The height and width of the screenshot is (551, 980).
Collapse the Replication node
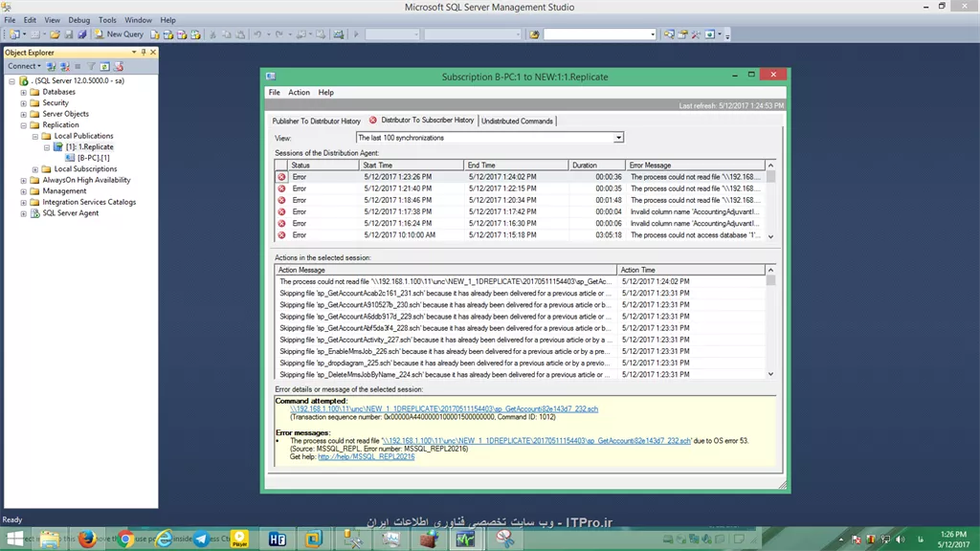click(24, 125)
